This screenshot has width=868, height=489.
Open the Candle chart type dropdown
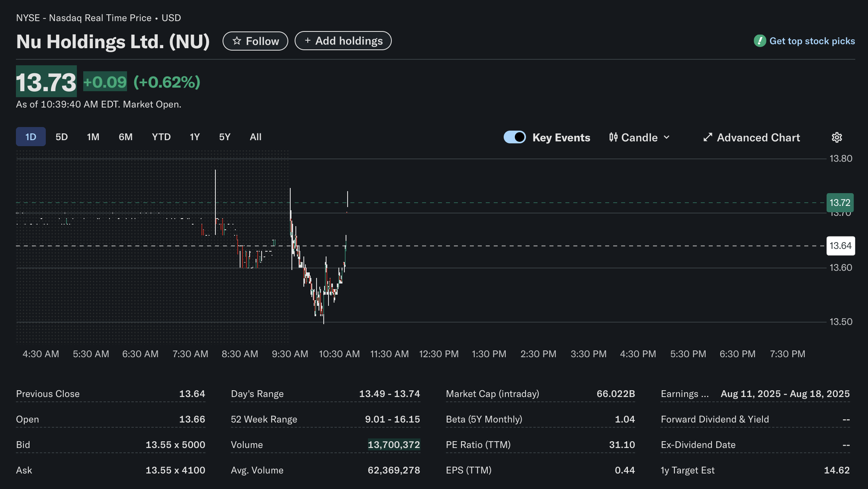click(x=639, y=137)
